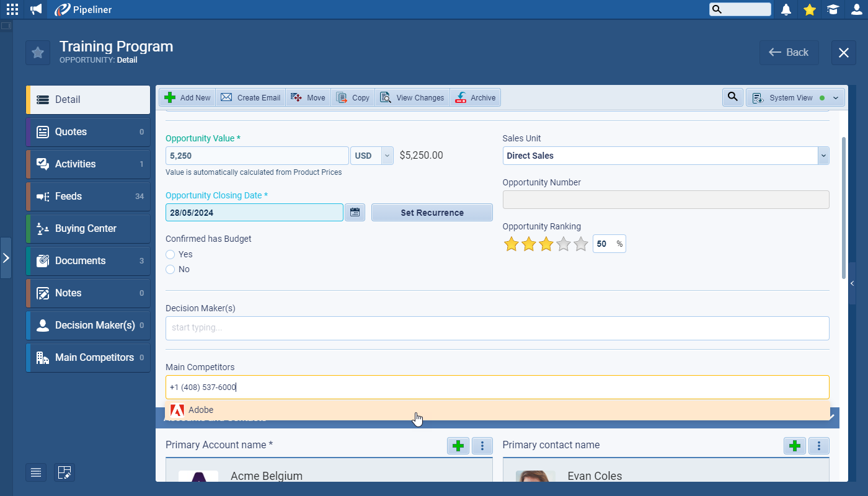Open the app launcher grid icon
Screen dimensions: 868x496
click(x=12, y=9)
